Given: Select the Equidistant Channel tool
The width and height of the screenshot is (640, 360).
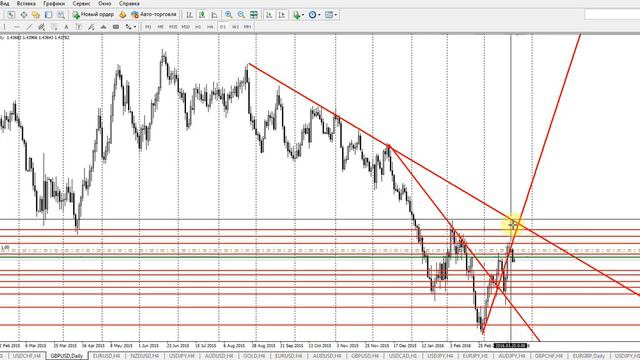Looking at the screenshot, I should pos(41,27).
